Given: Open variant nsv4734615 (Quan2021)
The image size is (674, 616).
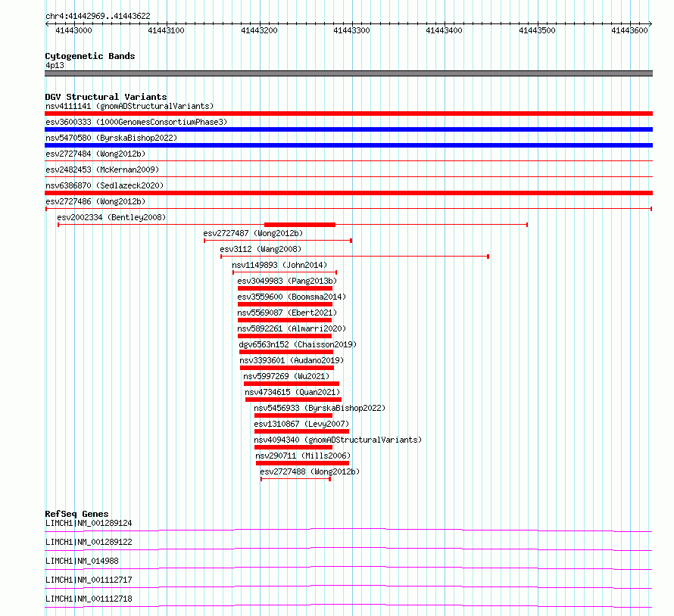Looking at the screenshot, I should (x=292, y=392).
